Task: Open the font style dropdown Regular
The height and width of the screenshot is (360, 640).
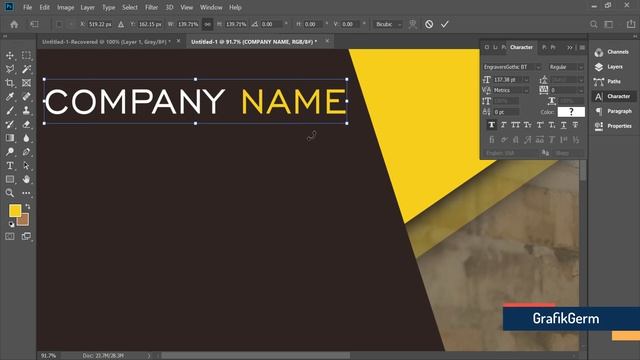Action: tap(565, 67)
